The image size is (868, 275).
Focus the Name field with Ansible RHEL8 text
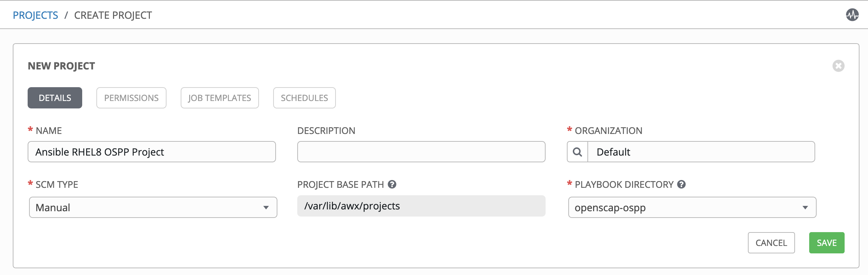152,152
